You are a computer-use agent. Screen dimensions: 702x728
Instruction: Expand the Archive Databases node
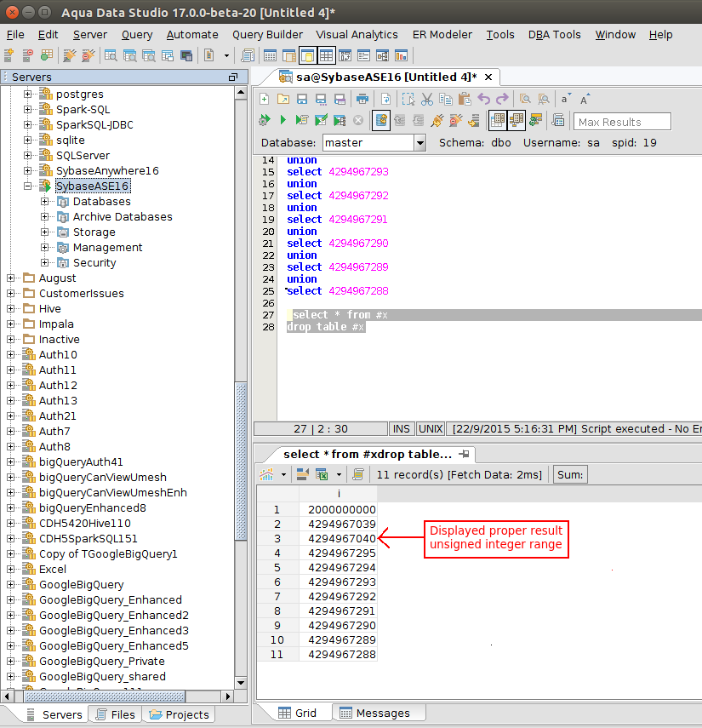coord(44,217)
